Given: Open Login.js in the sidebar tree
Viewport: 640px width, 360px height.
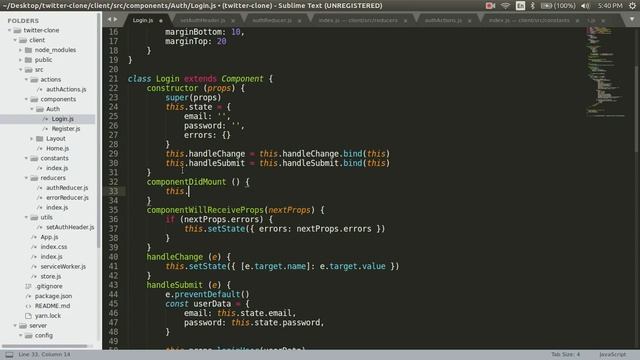Looking at the screenshot, I should (x=62, y=119).
